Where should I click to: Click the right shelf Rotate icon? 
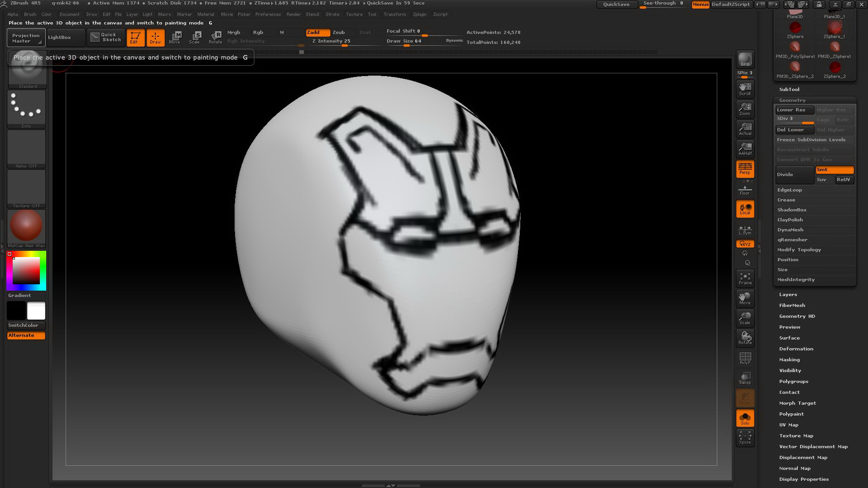click(745, 338)
